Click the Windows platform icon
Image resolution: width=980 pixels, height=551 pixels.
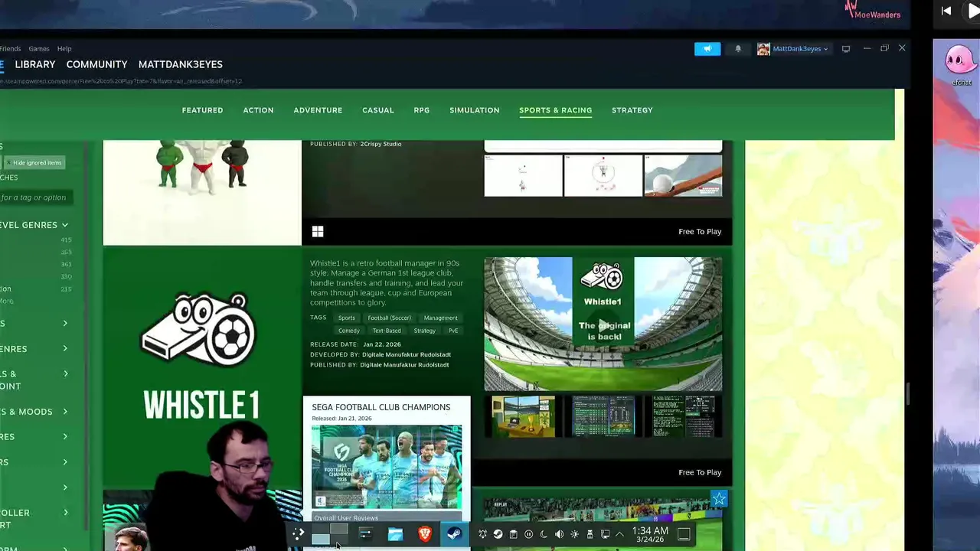point(318,231)
